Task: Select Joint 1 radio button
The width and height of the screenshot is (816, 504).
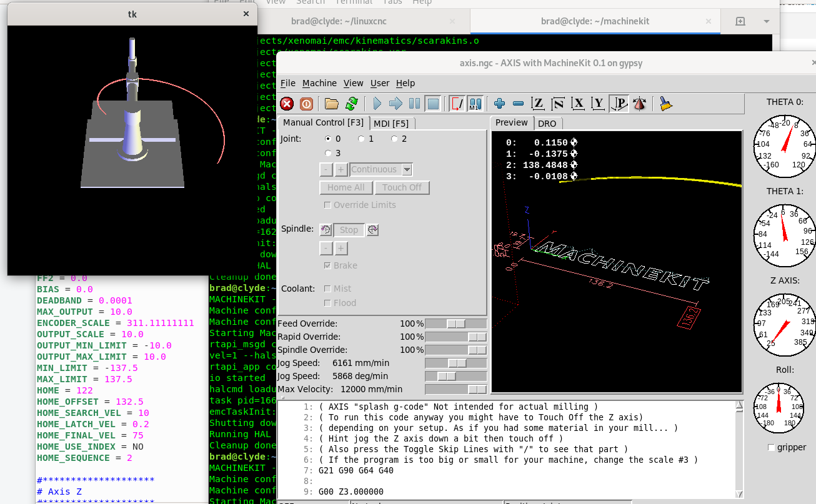Action: [x=361, y=139]
